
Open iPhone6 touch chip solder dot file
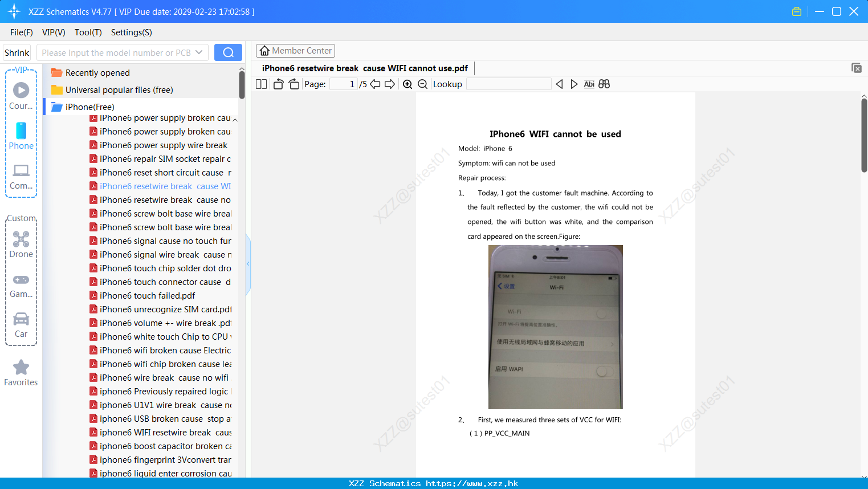[160, 268]
